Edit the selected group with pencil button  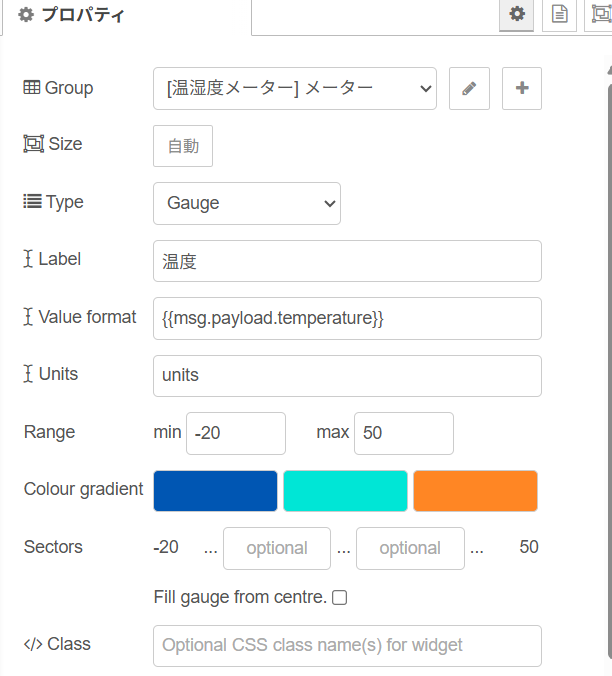(x=469, y=88)
